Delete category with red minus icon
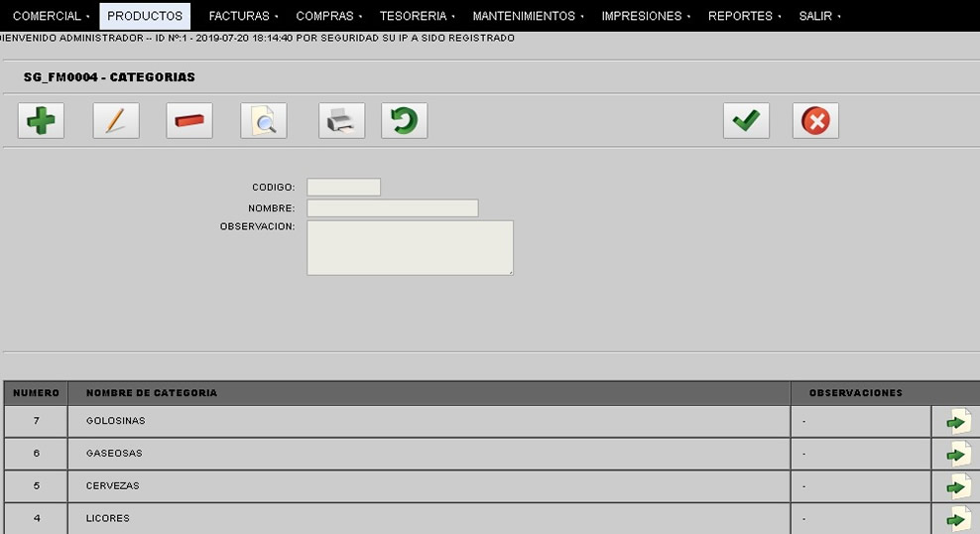This screenshot has width=980, height=534. (x=189, y=121)
